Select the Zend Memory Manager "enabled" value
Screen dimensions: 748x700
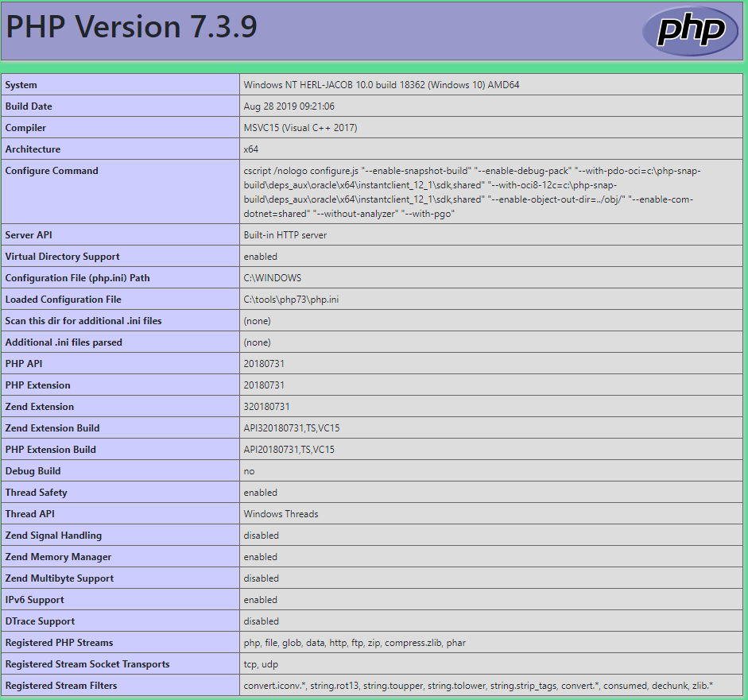pyautogui.click(x=261, y=557)
